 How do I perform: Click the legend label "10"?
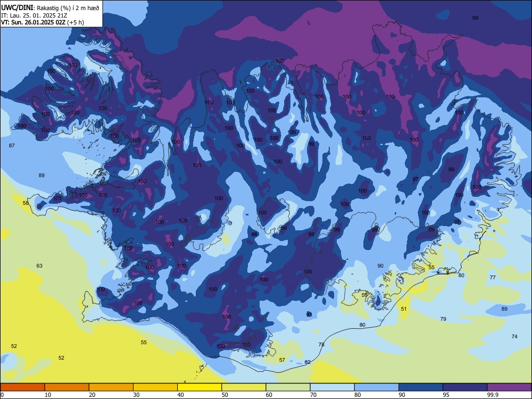[x=48, y=395]
